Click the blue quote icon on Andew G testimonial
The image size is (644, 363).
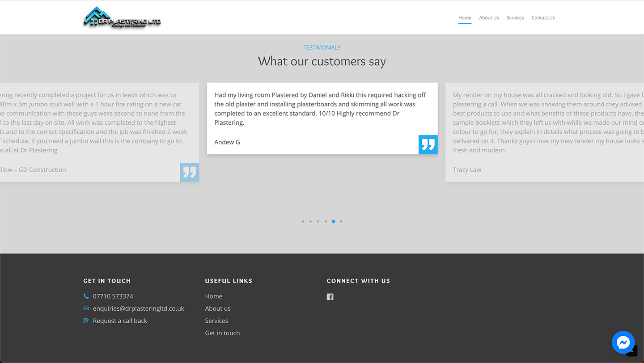(x=428, y=145)
